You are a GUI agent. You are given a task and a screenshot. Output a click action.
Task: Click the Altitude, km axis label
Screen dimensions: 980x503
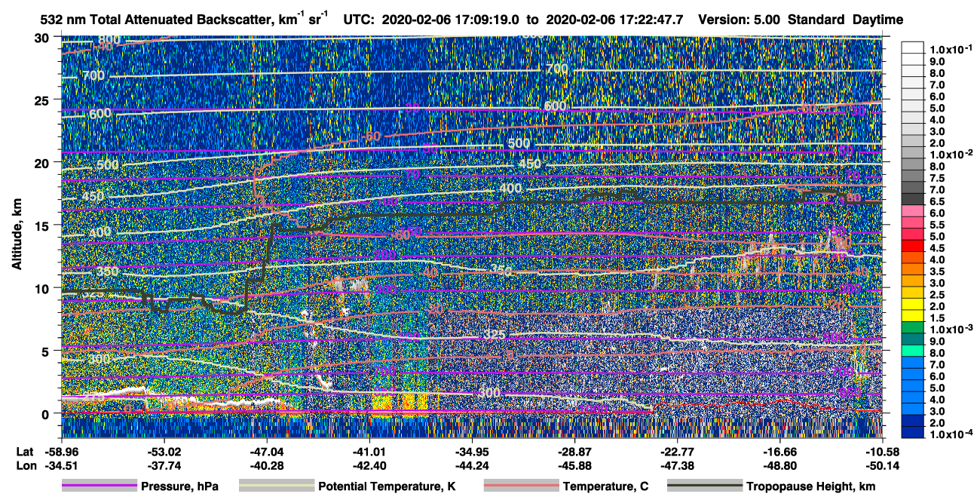17,235
